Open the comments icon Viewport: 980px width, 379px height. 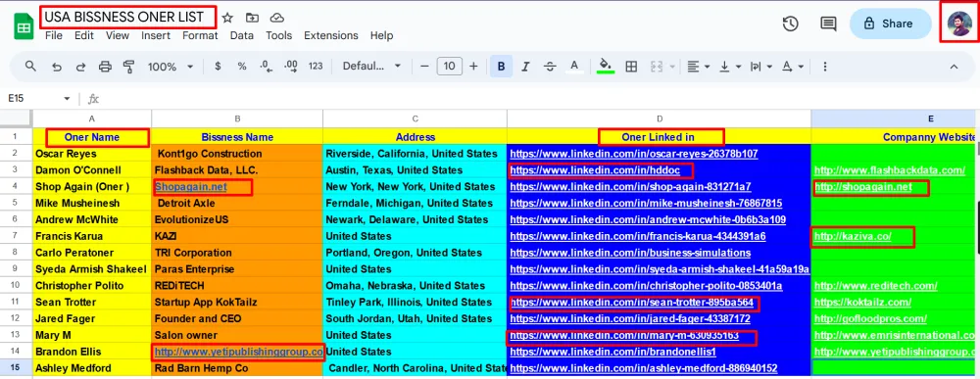[828, 24]
